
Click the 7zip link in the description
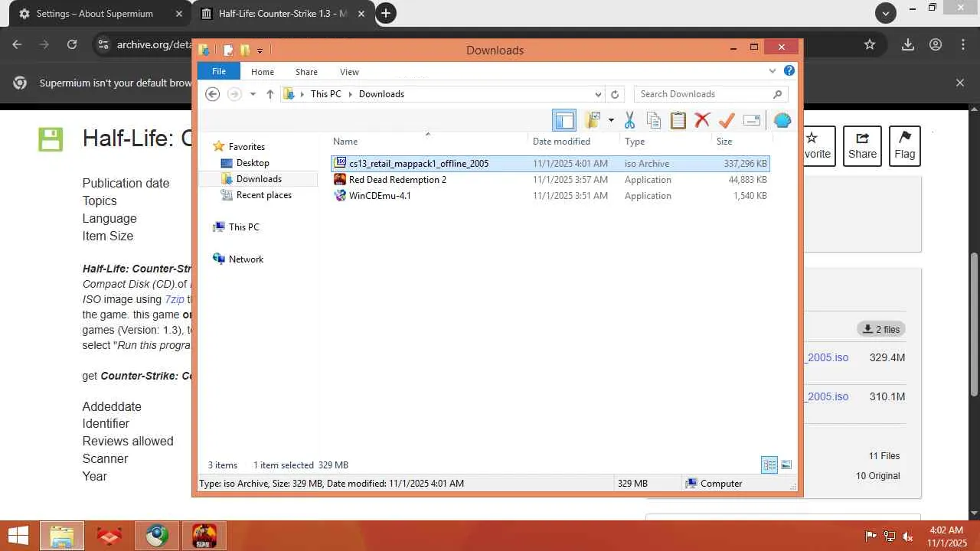point(175,299)
